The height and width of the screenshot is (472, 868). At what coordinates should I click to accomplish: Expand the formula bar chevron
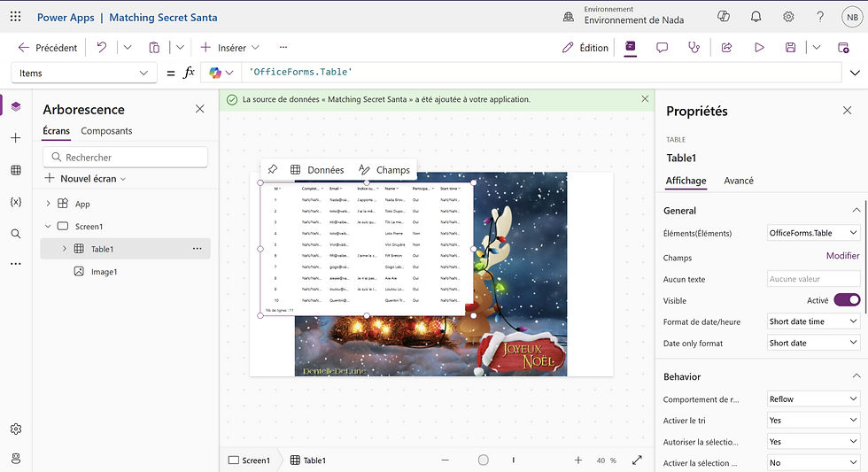point(855,73)
